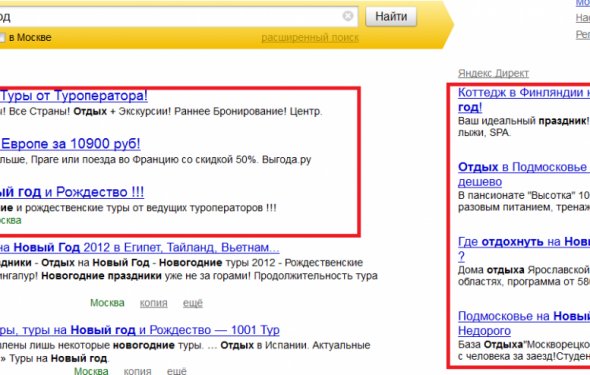590x375 pixels.
Task: Open the 'расширенный поиск' link
Action: tap(310, 38)
